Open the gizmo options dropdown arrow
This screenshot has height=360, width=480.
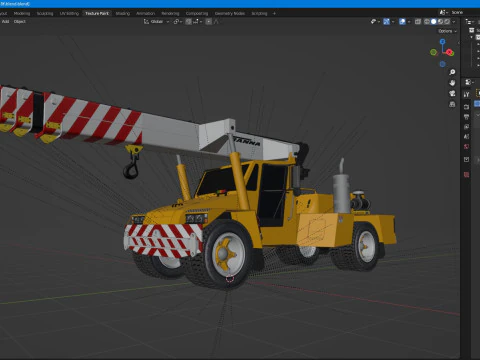(x=393, y=22)
